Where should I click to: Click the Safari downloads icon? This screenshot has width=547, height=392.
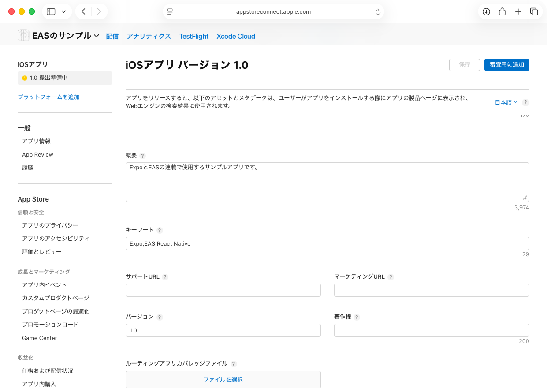pos(486,12)
